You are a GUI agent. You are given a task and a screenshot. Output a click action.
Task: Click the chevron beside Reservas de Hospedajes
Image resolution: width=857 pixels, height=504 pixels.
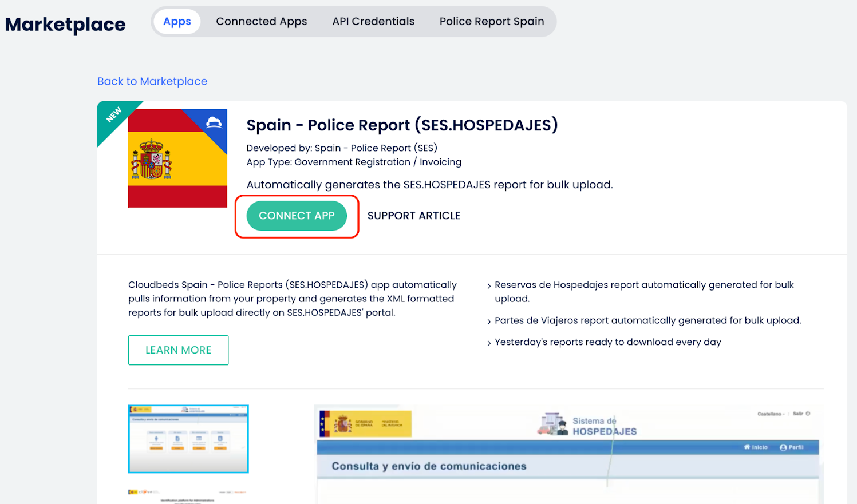coord(489,285)
